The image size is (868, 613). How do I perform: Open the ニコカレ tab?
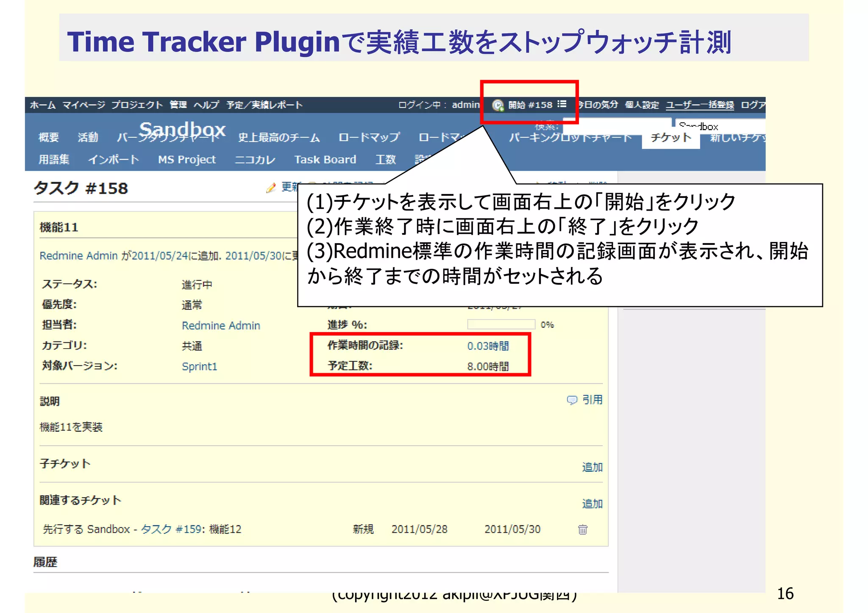click(x=255, y=159)
